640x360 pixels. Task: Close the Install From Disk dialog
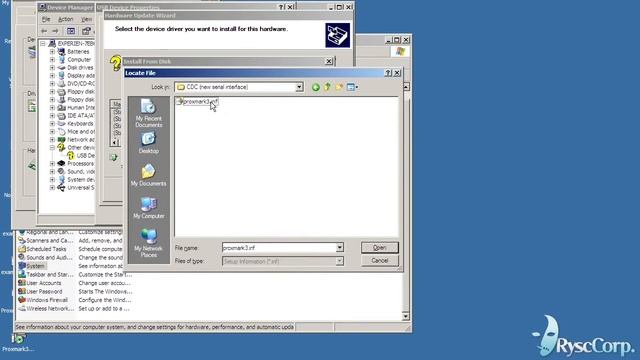(329, 61)
